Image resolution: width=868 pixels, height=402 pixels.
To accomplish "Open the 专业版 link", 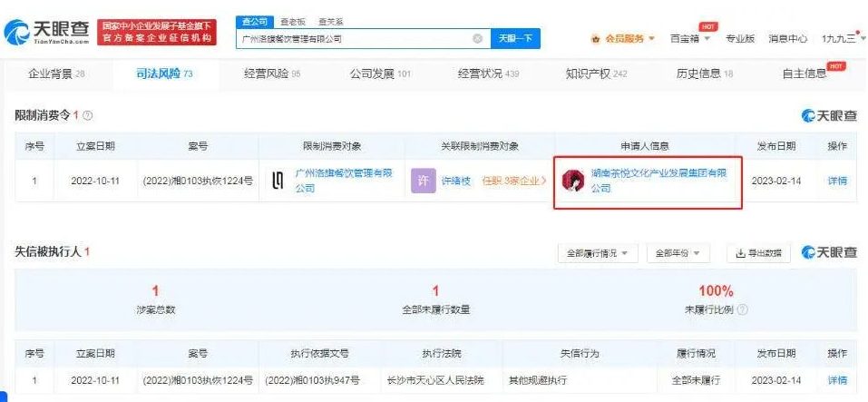I will (740, 39).
